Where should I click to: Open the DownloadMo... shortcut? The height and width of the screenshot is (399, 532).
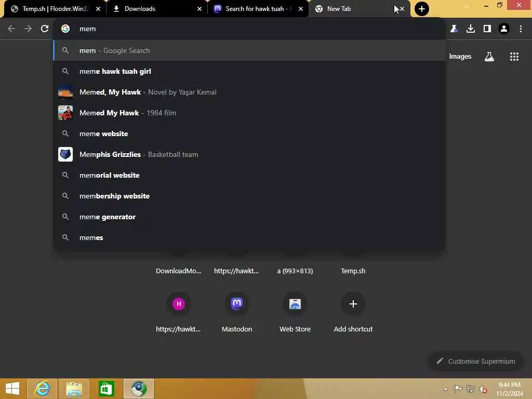179,271
